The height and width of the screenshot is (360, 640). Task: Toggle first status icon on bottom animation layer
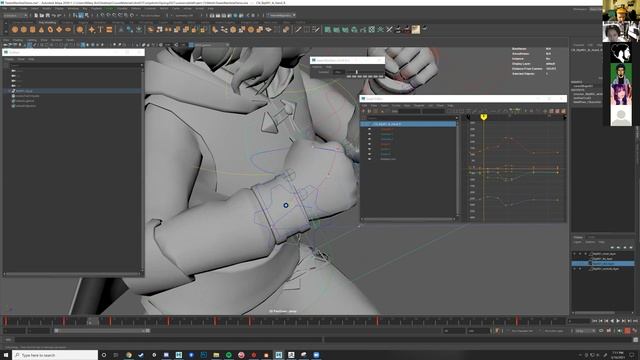(x=575, y=269)
